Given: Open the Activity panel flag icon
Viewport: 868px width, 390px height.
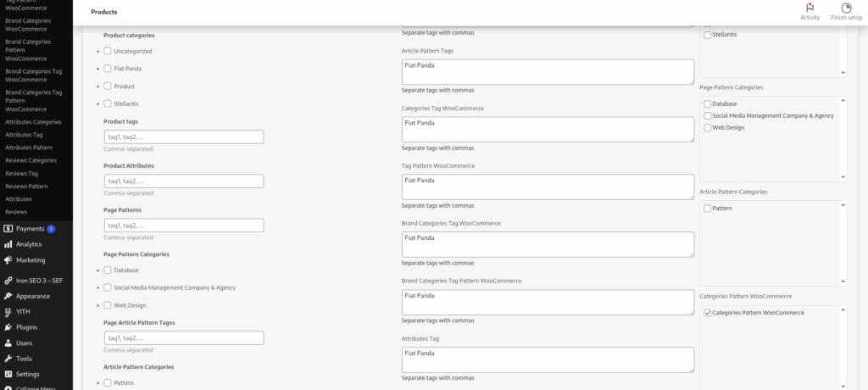Looking at the screenshot, I should [810, 8].
